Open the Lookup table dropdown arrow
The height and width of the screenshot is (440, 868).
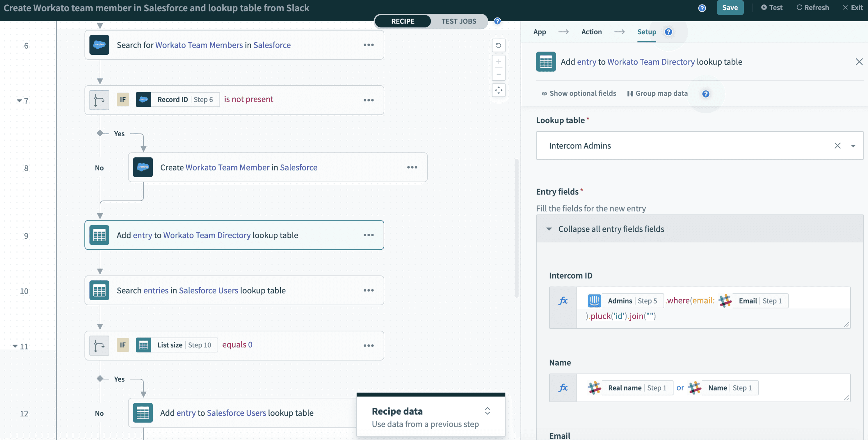coord(853,146)
